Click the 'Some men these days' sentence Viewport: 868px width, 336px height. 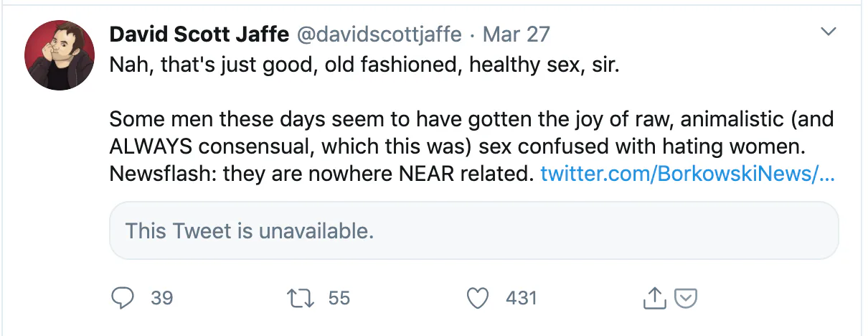pyautogui.click(x=471, y=119)
